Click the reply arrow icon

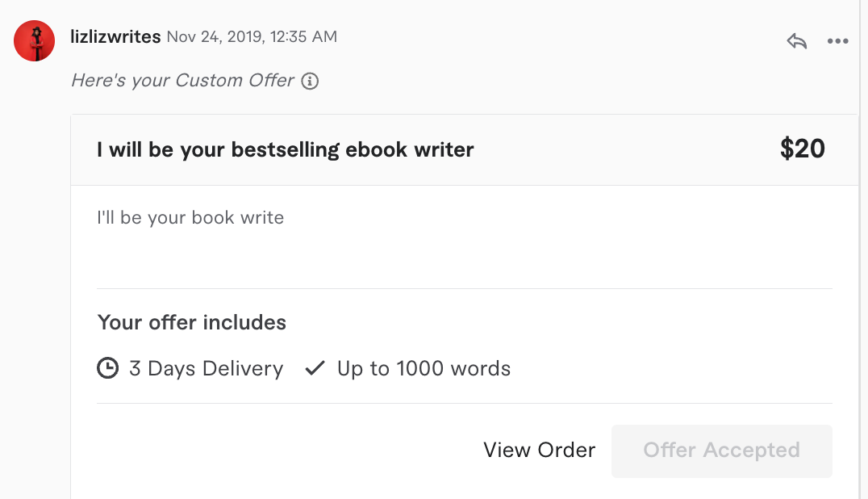pos(797,41)
